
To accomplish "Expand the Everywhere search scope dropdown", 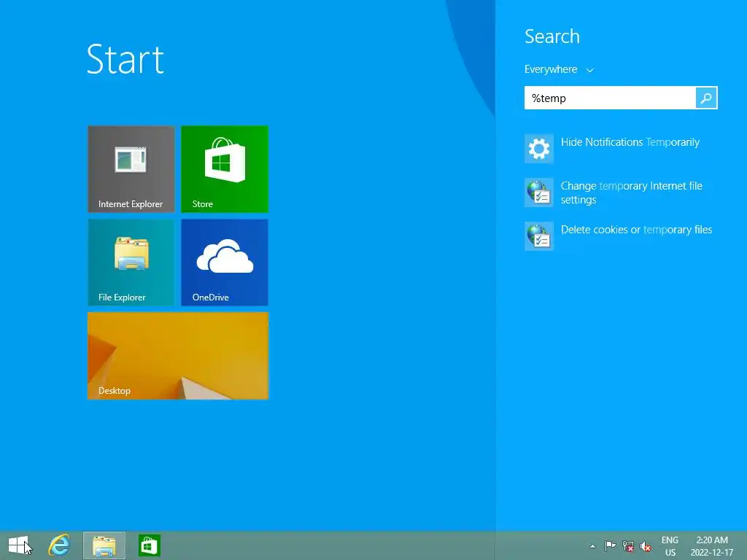I will click(559, 69).
